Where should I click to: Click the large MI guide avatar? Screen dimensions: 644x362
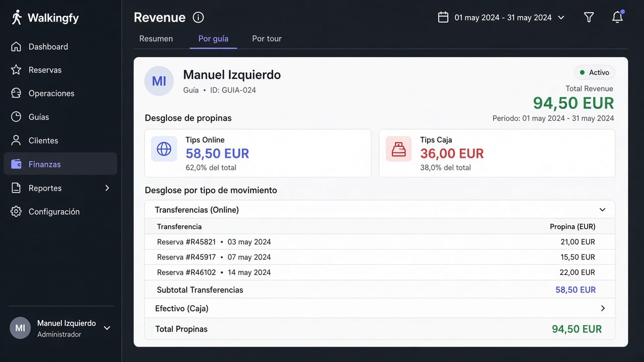click(159, 81)
